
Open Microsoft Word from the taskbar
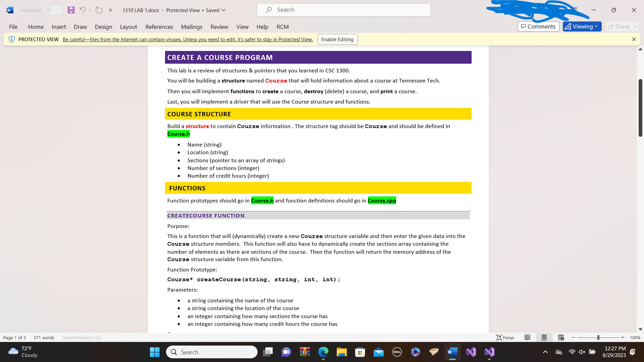452,352
